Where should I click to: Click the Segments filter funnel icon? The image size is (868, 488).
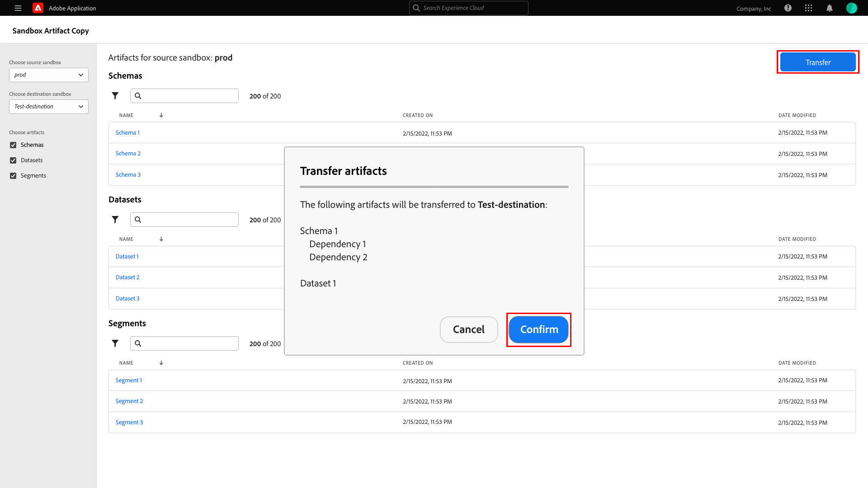115,343
